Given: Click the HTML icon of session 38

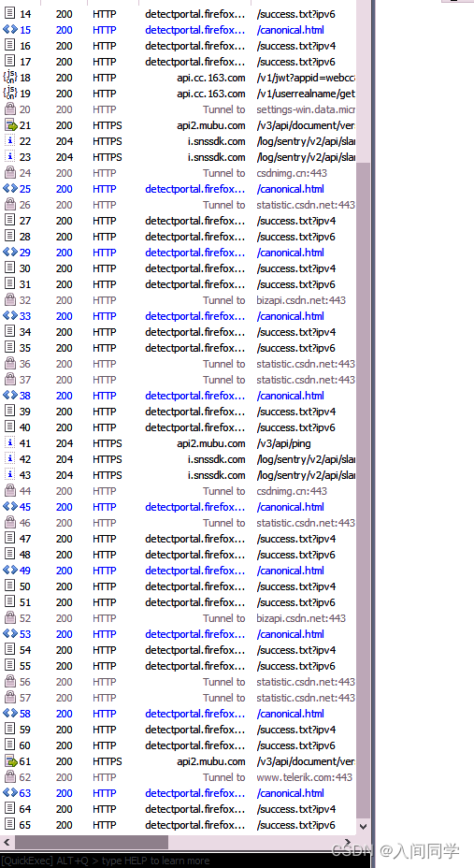Looking at the screenshot, I should (9, 396).
